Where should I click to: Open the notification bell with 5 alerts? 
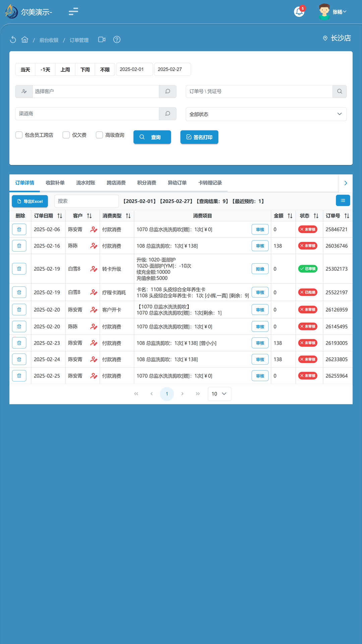pos(299,12)
